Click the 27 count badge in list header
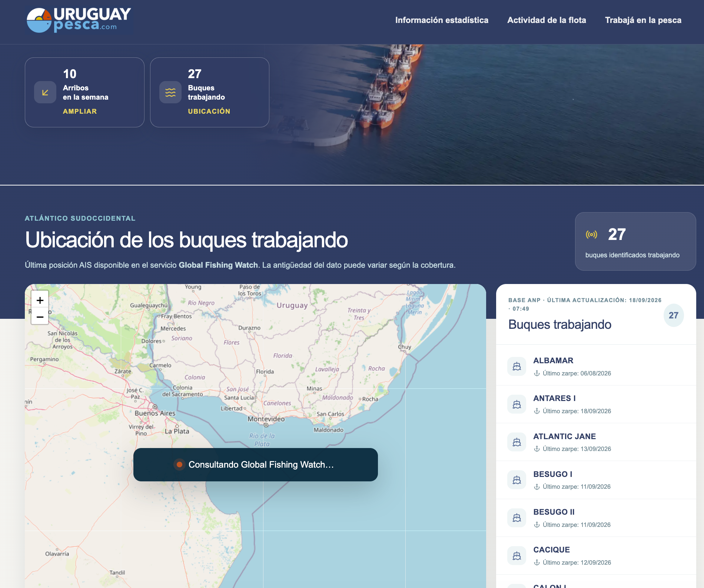 [673, 315]
